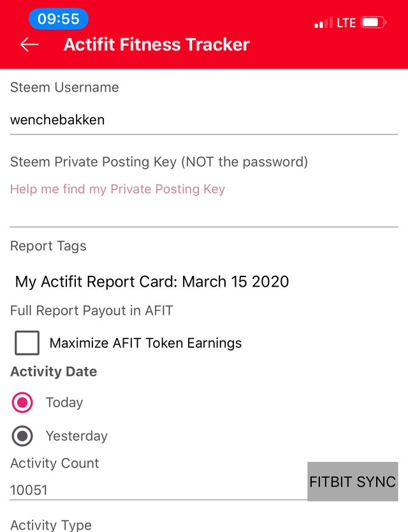Focus the Steem Username field with wenchebakken

tap(203, 120)
